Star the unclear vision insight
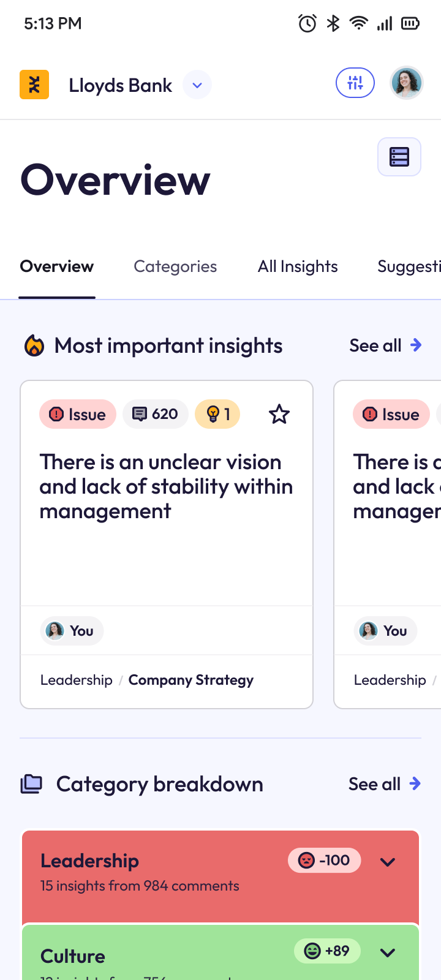The height and width of the screenshot is (980, 441). 279,414
